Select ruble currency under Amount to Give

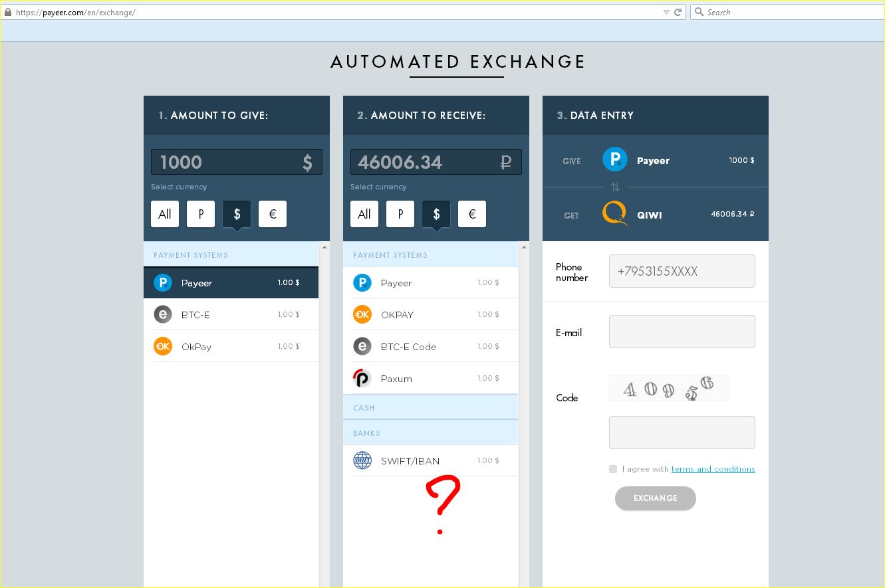click(201, 214)
